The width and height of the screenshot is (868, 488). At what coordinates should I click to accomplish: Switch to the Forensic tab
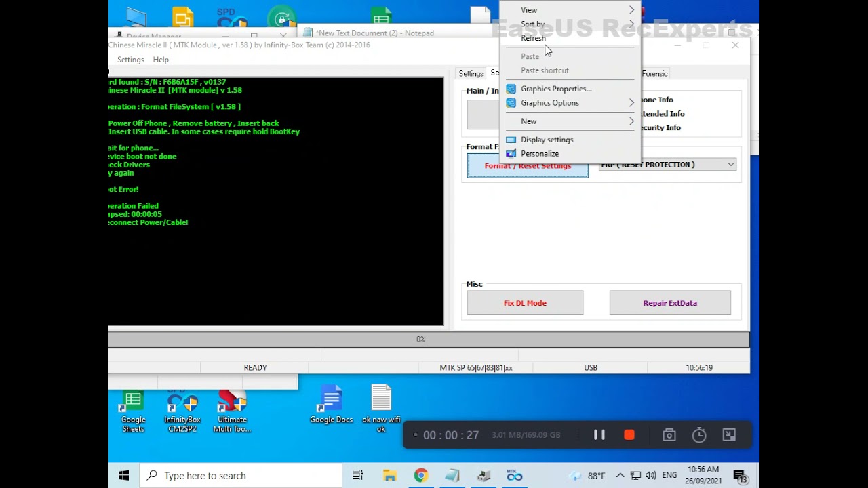(x=654, y=73)
